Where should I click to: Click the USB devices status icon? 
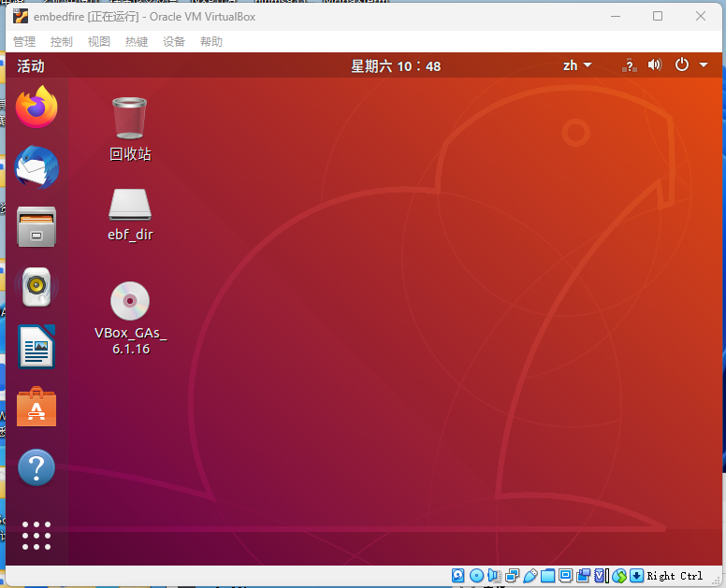coord(530,576)
